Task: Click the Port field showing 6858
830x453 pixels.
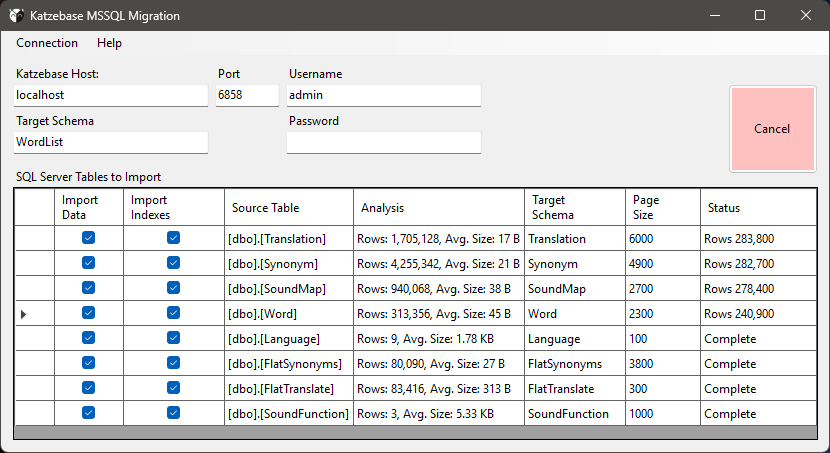Action: click(x=247, y=95)
